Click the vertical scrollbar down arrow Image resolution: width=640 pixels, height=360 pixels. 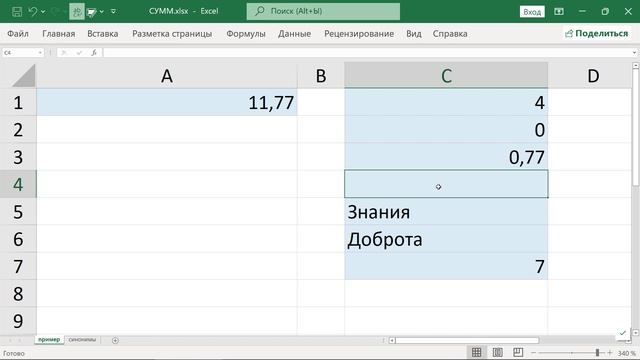pos(636,333)
